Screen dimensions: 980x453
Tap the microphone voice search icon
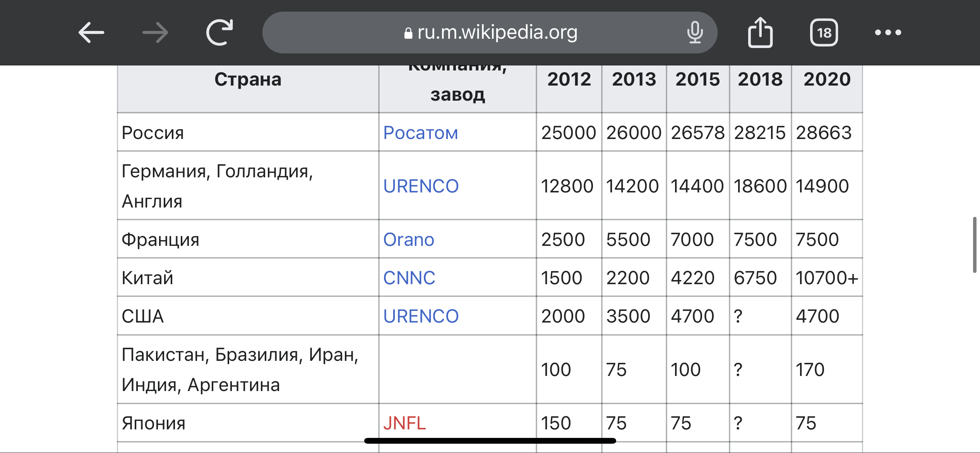695,33
